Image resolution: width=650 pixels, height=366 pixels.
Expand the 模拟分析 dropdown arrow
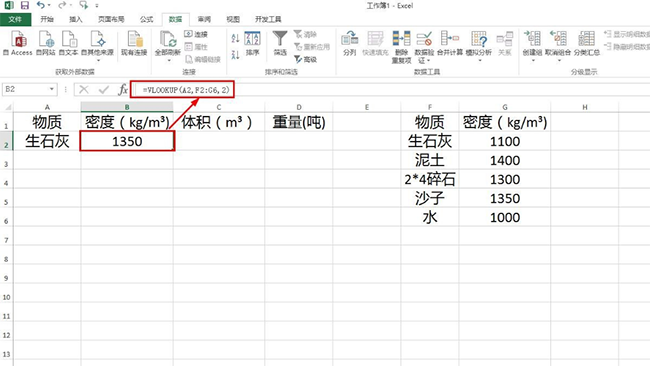click(x=480, y=60)
